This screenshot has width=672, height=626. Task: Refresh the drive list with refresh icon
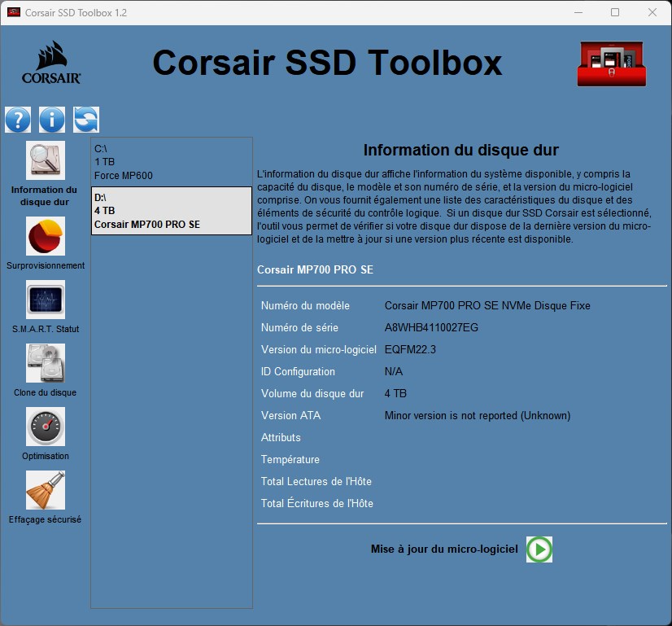[86, 120]
